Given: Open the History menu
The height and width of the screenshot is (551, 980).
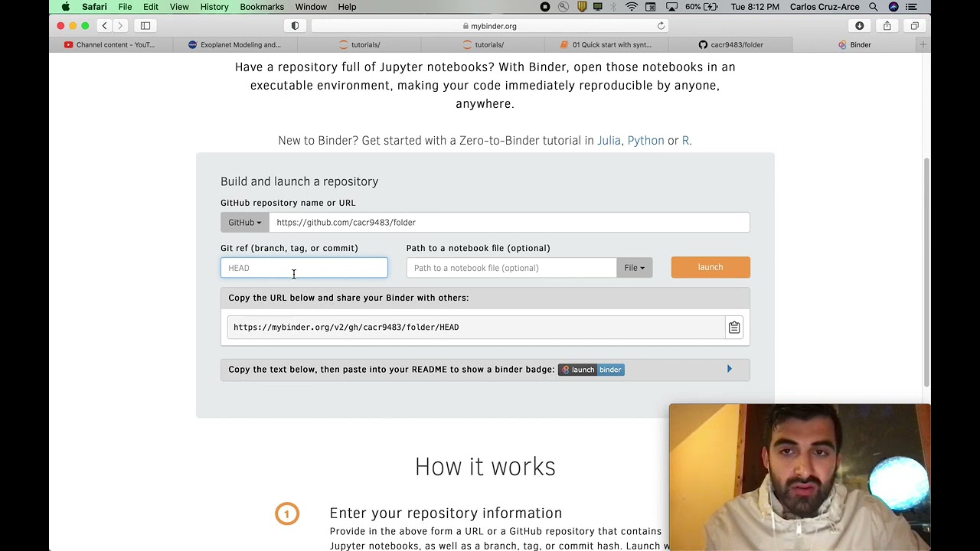Looking at the screenshot, I should pos(214,7).
